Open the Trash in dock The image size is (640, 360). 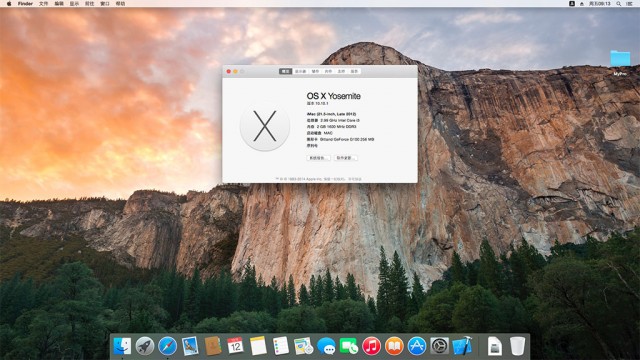[x=518, y=346]
